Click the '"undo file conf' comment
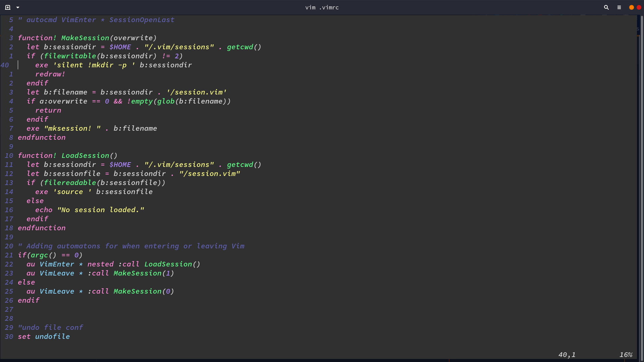644x362 pixels. (50, 327)
